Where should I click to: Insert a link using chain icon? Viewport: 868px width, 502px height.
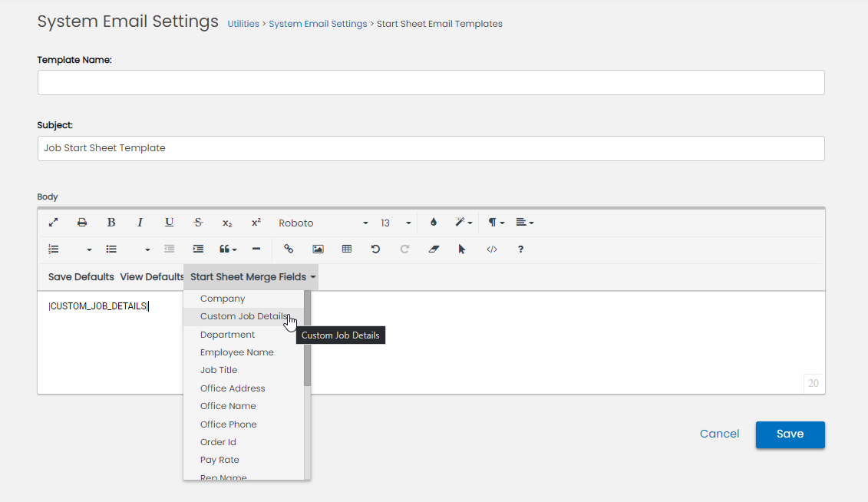pos(289,249)
